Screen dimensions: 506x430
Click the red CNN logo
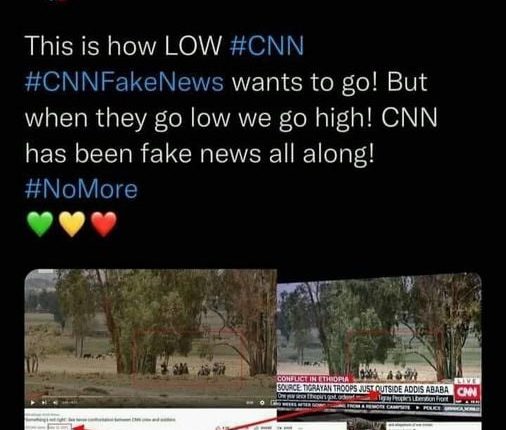point(469,393)
